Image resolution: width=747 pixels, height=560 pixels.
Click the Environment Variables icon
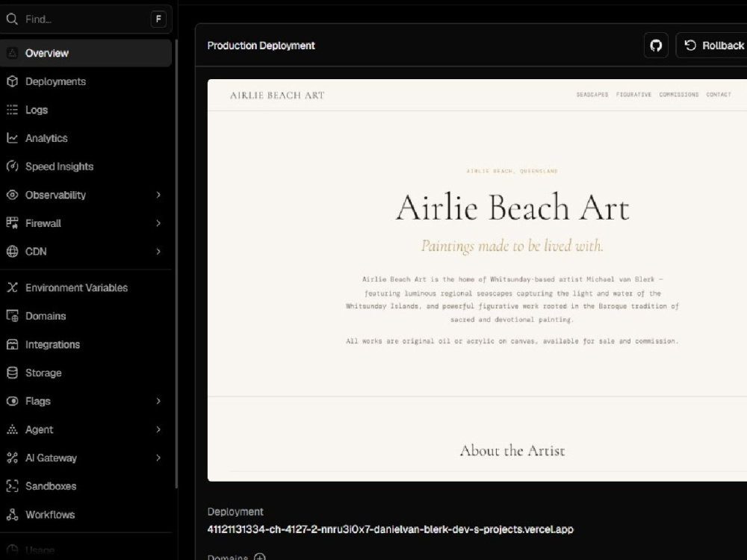pyautogui.click(x=13, y=287)
